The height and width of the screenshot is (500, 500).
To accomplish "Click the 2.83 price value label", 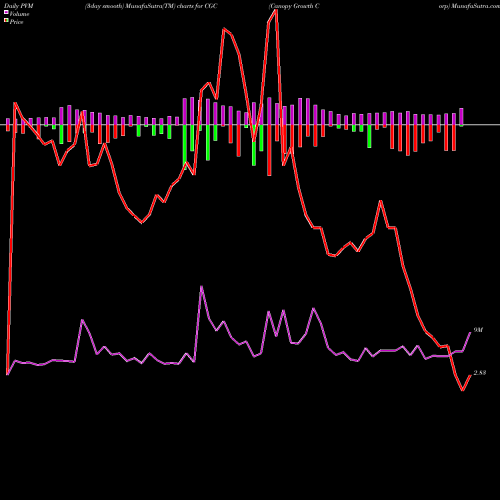I will click(x=480, y=373).
